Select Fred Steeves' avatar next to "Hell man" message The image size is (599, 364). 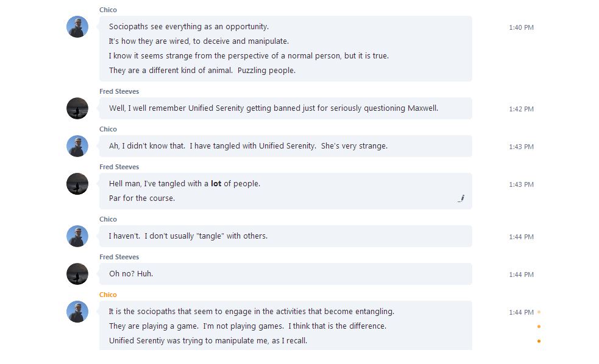tap(77, 184)
